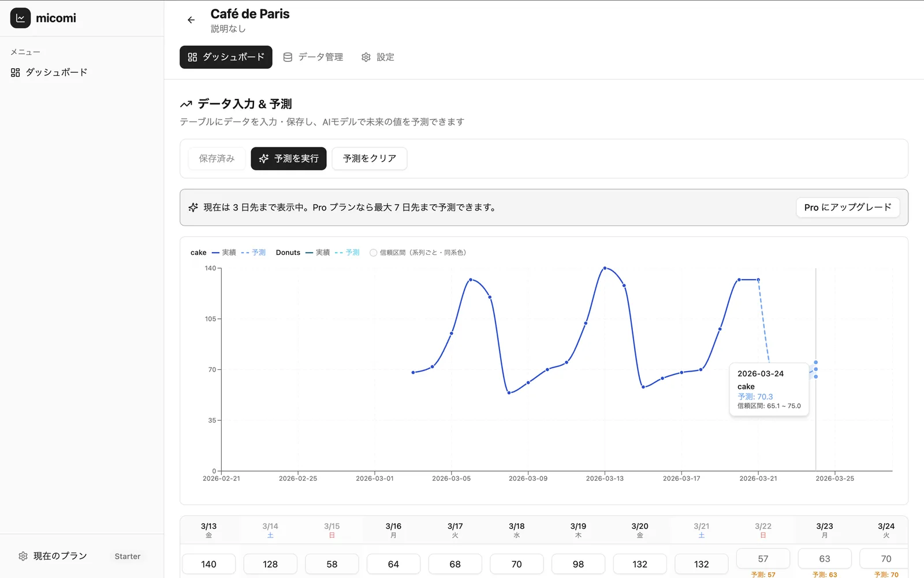Viewport: 924px width, 578px height.
Task: Click the sidebar dashboard grid icon
Action: (16, 72)
